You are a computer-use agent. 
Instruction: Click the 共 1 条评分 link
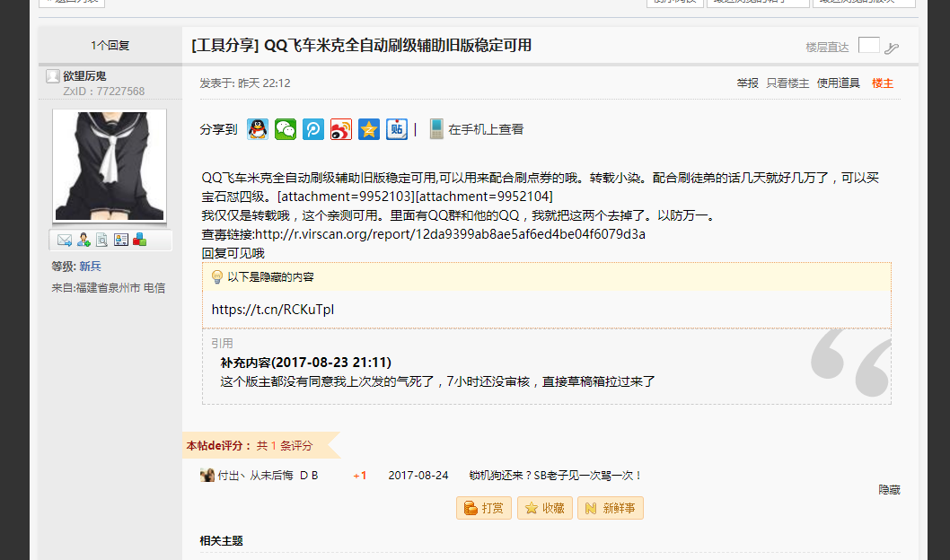[x=284, y=446]
